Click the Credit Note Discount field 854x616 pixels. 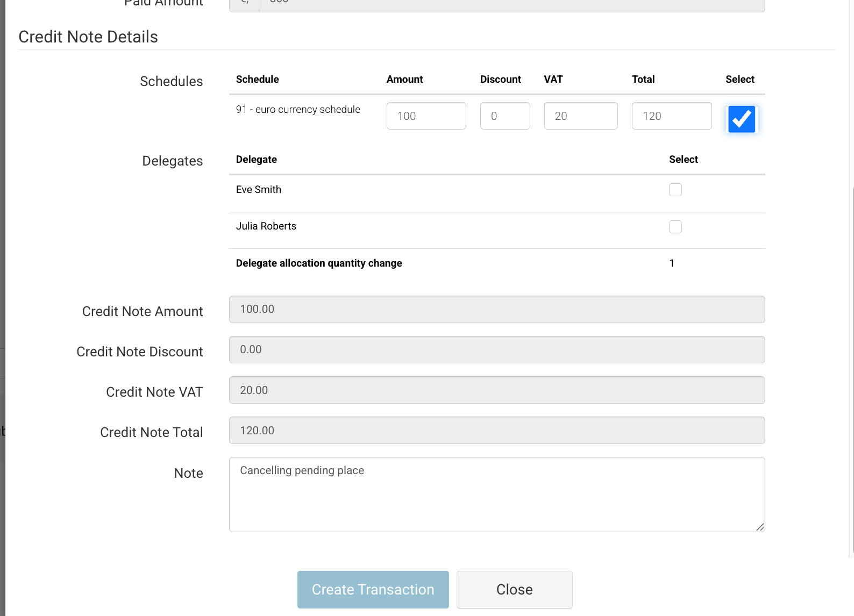pos(496,350)
